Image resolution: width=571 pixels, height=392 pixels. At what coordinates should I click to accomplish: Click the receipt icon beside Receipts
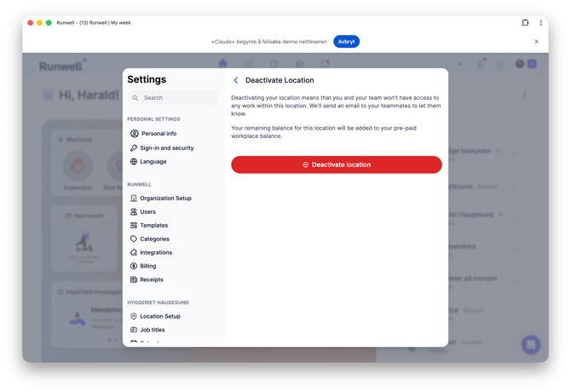click(x=134, y=280)
